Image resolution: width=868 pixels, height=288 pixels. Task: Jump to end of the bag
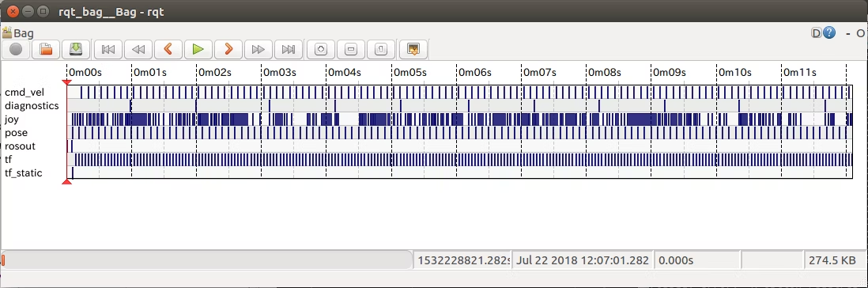288,49
